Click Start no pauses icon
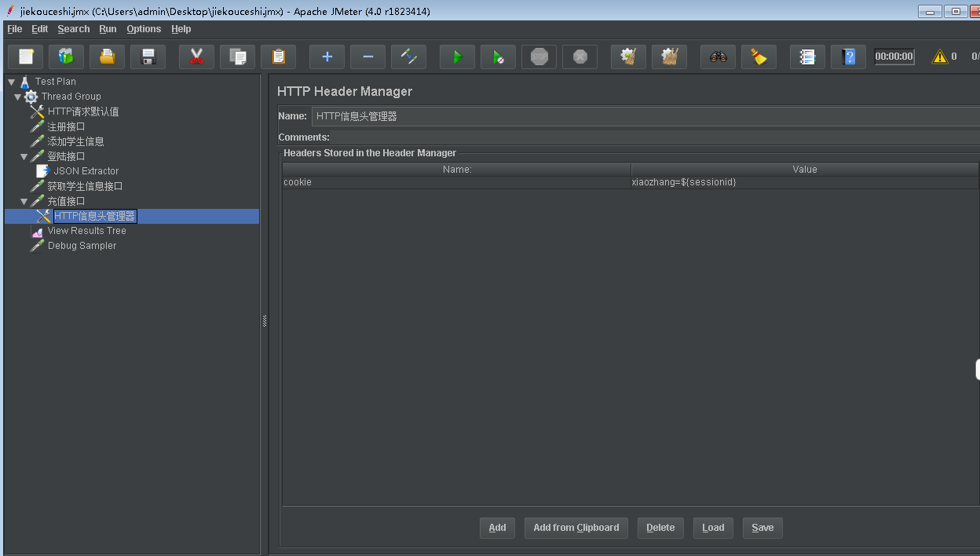The height and width of the screenshot is (556, 980). (498, 57)
